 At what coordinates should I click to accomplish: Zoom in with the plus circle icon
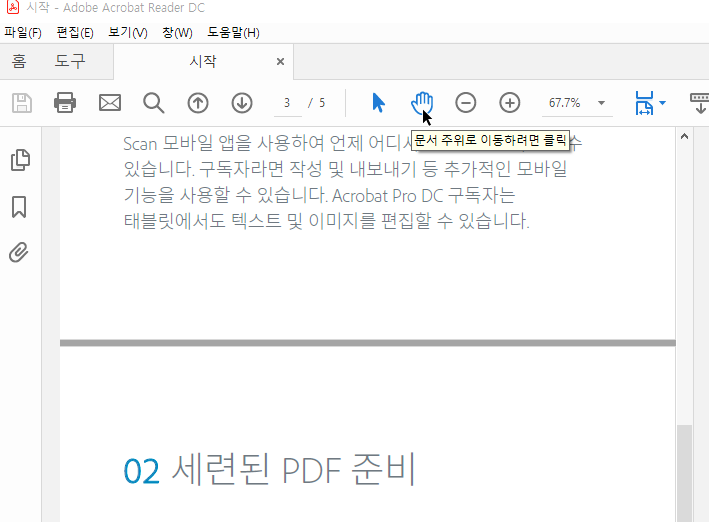(510, 103)
